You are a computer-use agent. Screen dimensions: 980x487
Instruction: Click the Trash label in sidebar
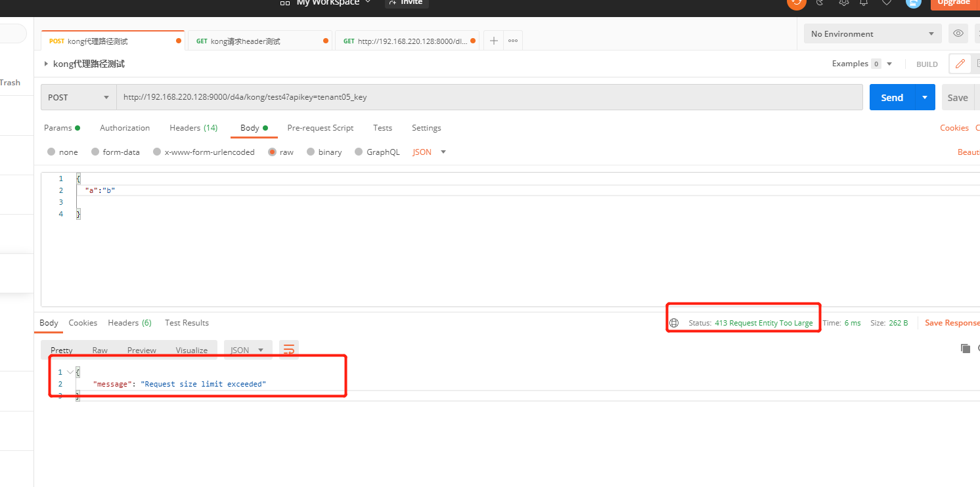click(x=10, y=83)
